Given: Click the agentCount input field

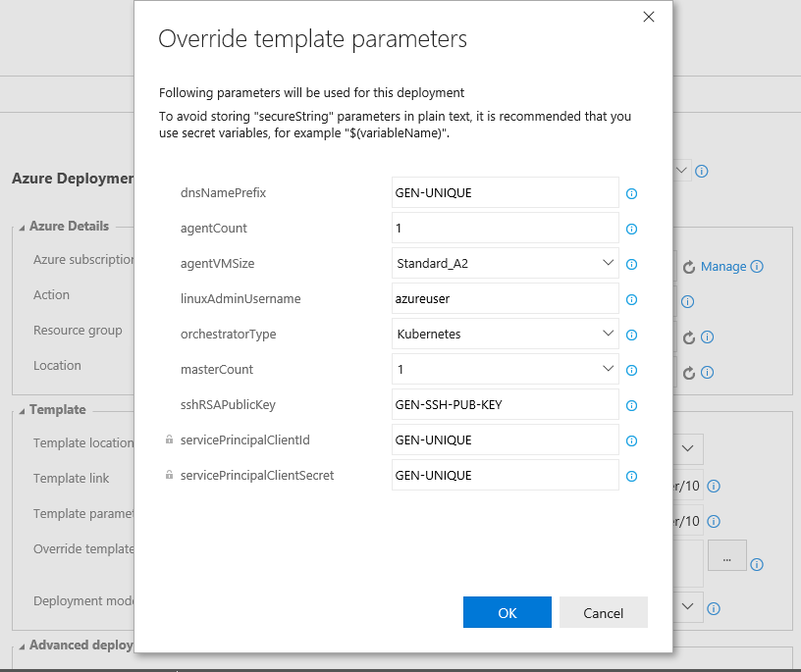Looking at the screenshot, I should (506, 228).
